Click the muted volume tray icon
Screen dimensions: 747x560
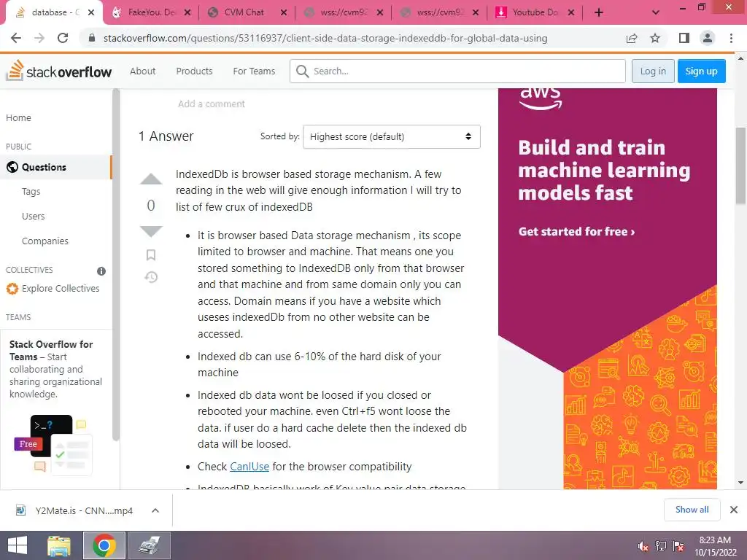point(643,546)
